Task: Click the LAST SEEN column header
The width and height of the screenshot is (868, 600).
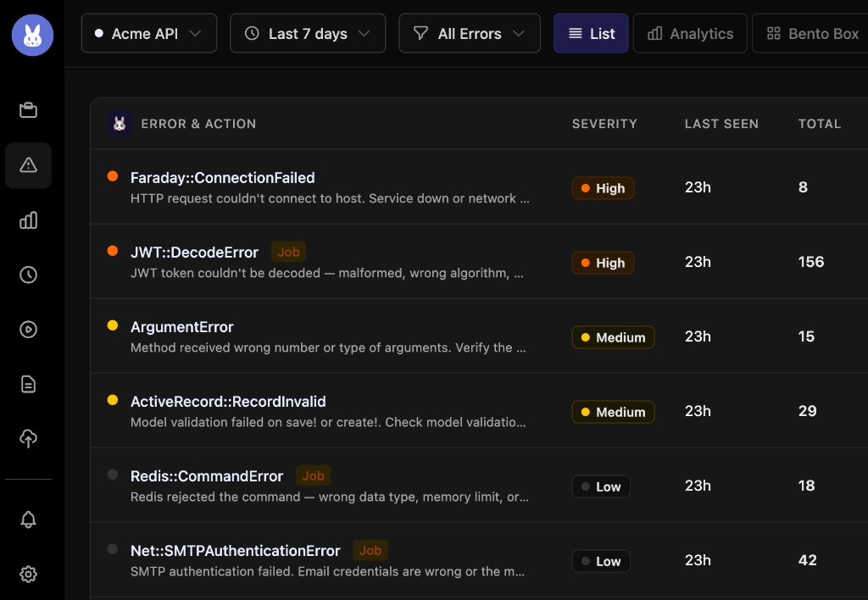Action: [x=721, y=124]
